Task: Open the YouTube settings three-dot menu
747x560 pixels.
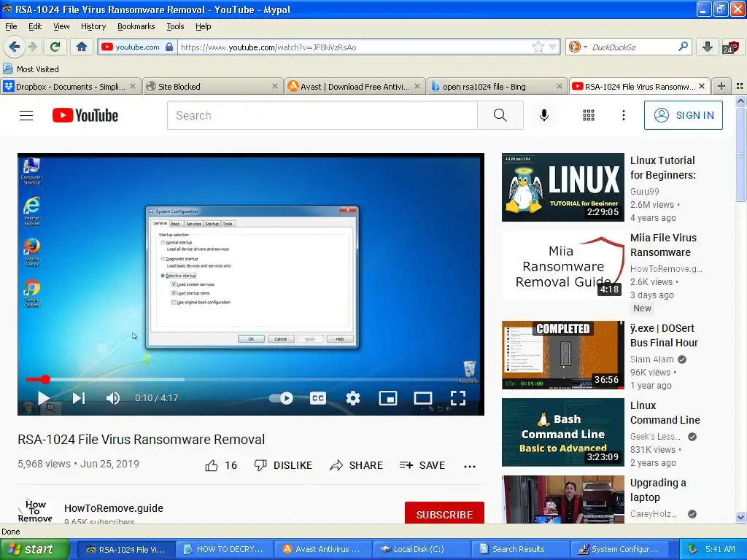Action: click(x=624, y=115)
